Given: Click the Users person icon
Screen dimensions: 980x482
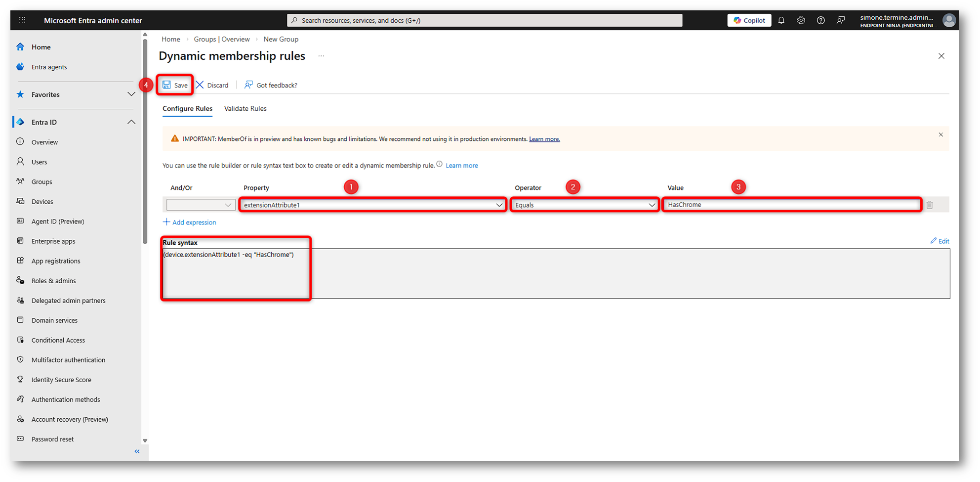Looking at the screenshot, I should click(x=20, y=162).
